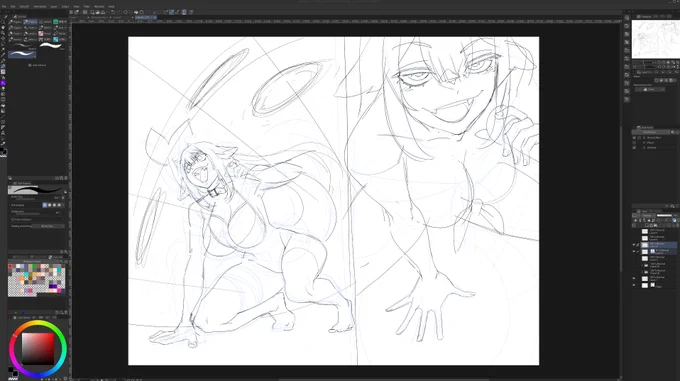Adjust the layer opacity slider

pyautogui.click(x=664, y=215)
